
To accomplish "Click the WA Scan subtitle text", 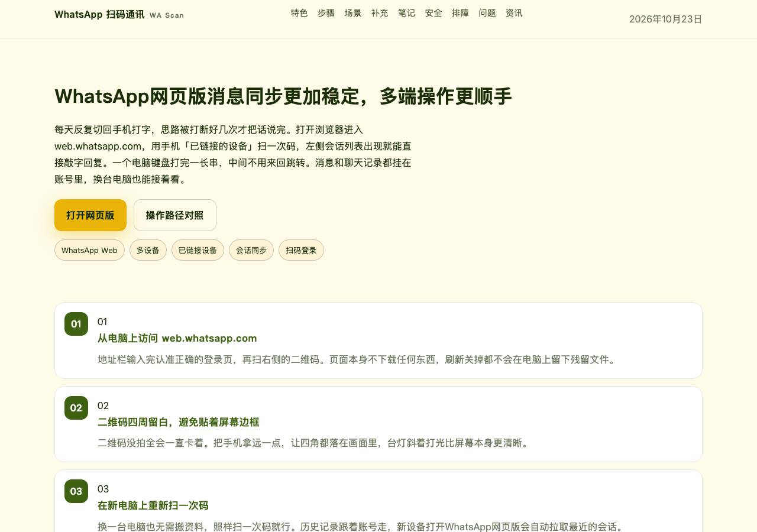I will [167, 15].
